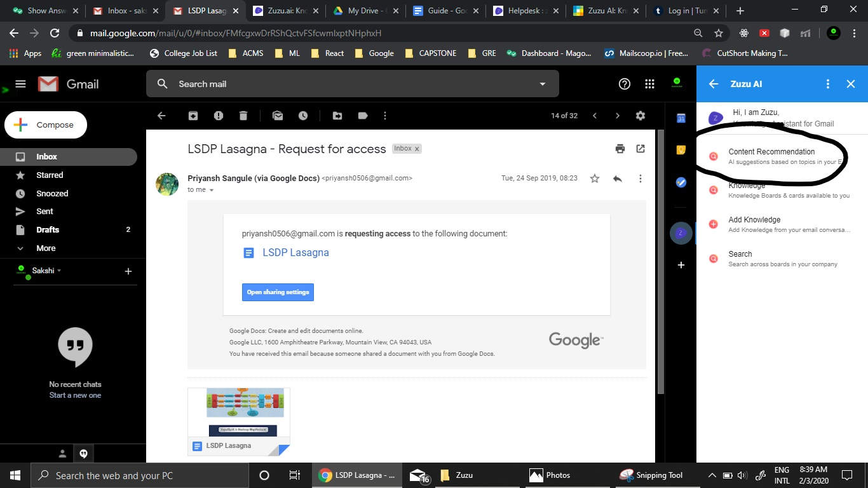Screen dimensions: 868x488
Task: Open Windows Start menu
Action: 15,475
